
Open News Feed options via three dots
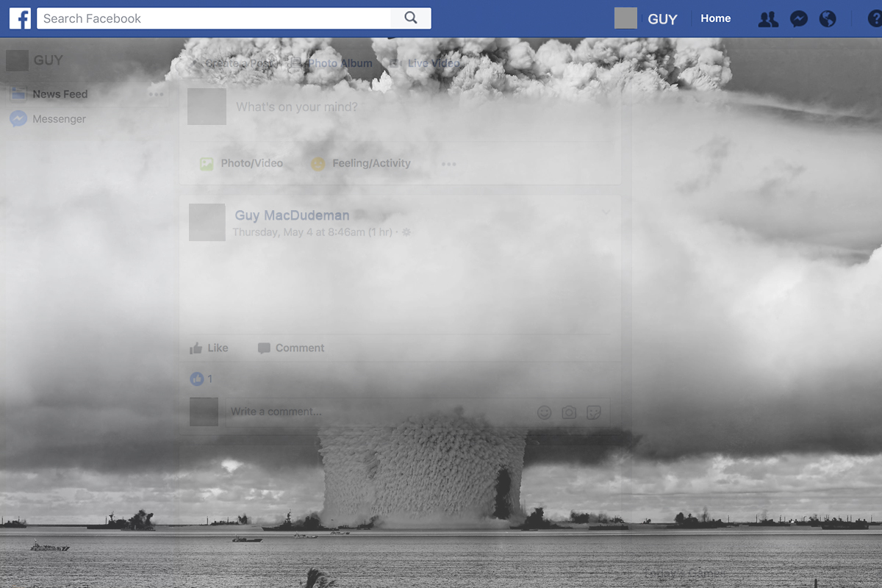click(157, 94)
